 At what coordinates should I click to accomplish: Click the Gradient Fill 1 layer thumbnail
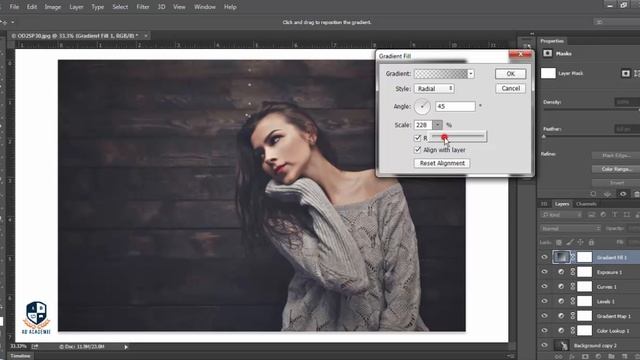tap(561, 257)
